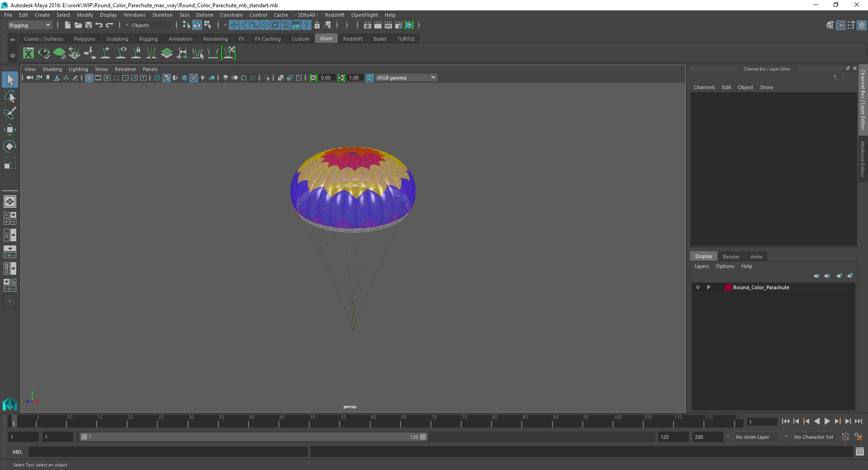The width and height of the screenshot is (868, 470).
Task: Toggle viewport grid display
Action: (89, 78)
